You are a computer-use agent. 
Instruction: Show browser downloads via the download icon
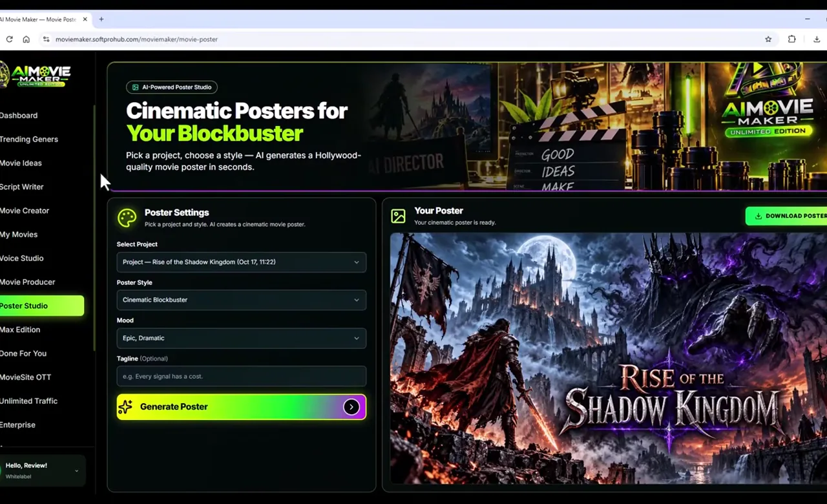click(x=817, y=39)
